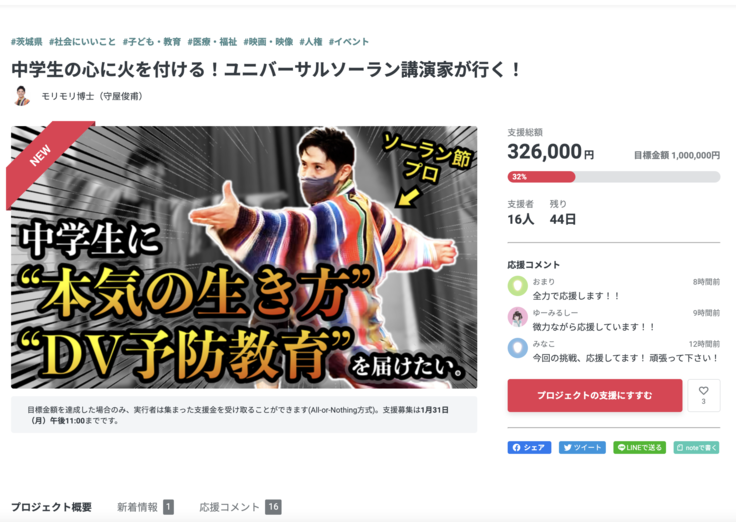
Task: Switch to the プロジェクト概要 tab
Action: [x=51, y=507]
